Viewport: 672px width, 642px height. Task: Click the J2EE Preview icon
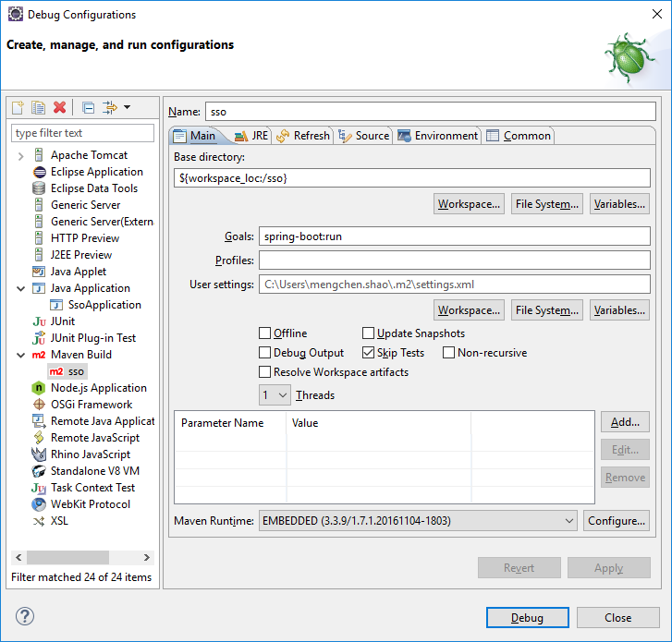pos(39,255)
